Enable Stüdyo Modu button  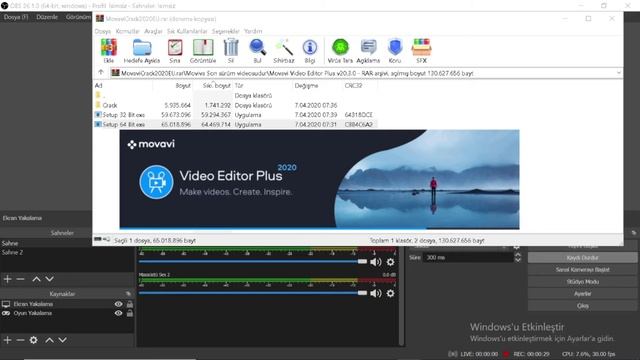click(x=582, y=282)
